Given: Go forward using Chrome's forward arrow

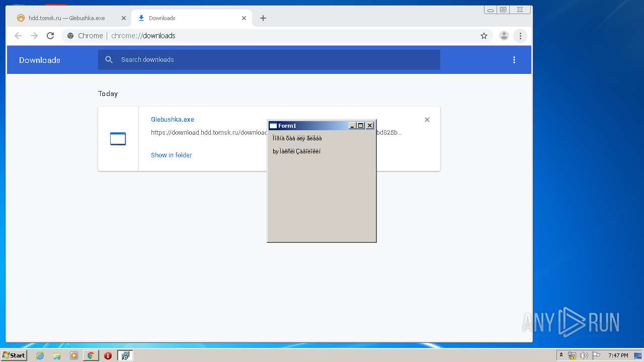Looking at the screenshot, I should pos(34,36).
